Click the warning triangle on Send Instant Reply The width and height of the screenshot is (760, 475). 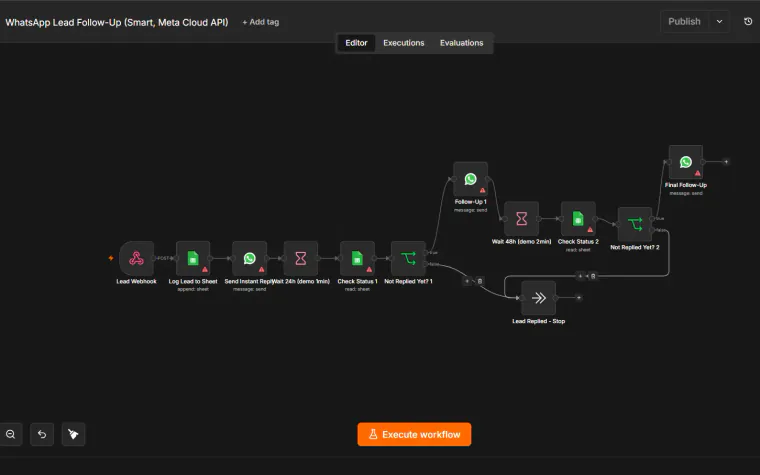[x=262, y=269]
